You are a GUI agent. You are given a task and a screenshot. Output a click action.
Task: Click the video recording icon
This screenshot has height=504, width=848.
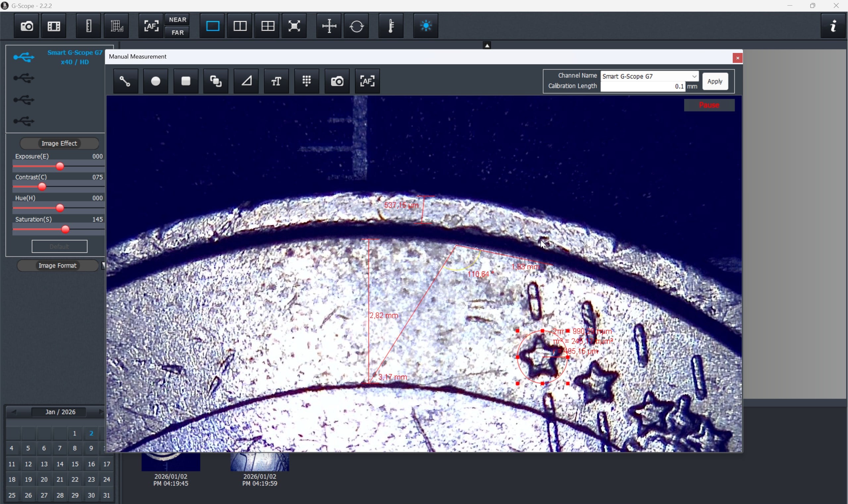pos(54,26)
